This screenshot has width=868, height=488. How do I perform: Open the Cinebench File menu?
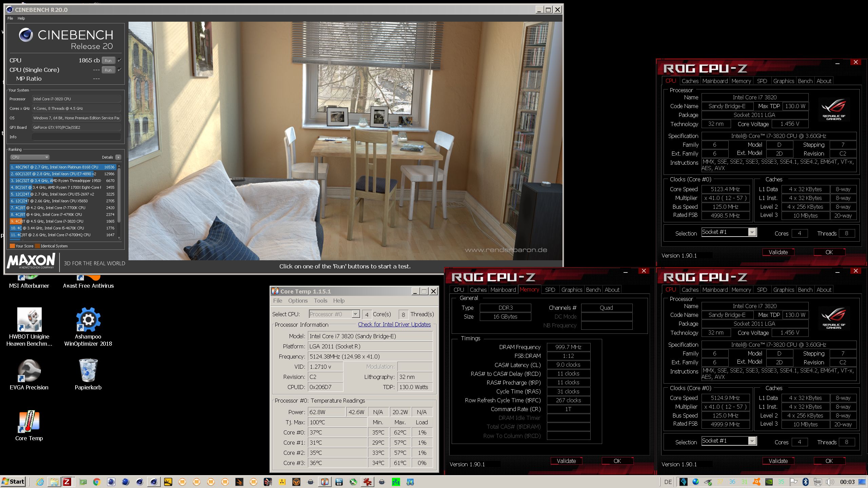click(x=10, y=18)
